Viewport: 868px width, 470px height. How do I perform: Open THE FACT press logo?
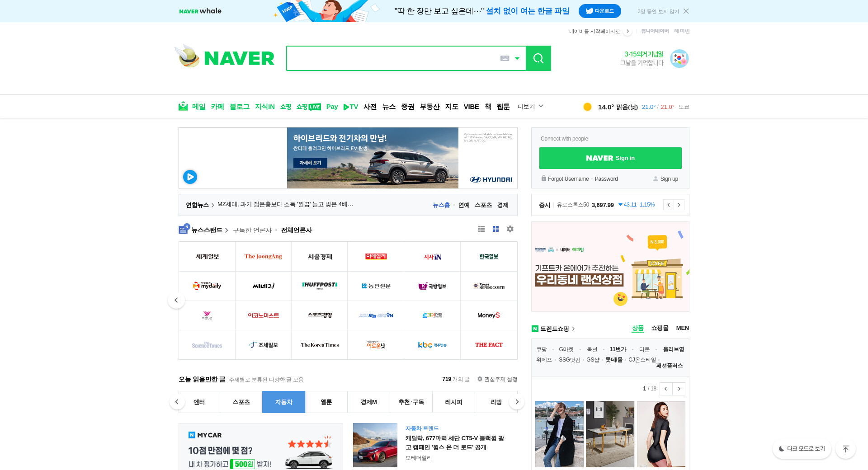point(489,345)
